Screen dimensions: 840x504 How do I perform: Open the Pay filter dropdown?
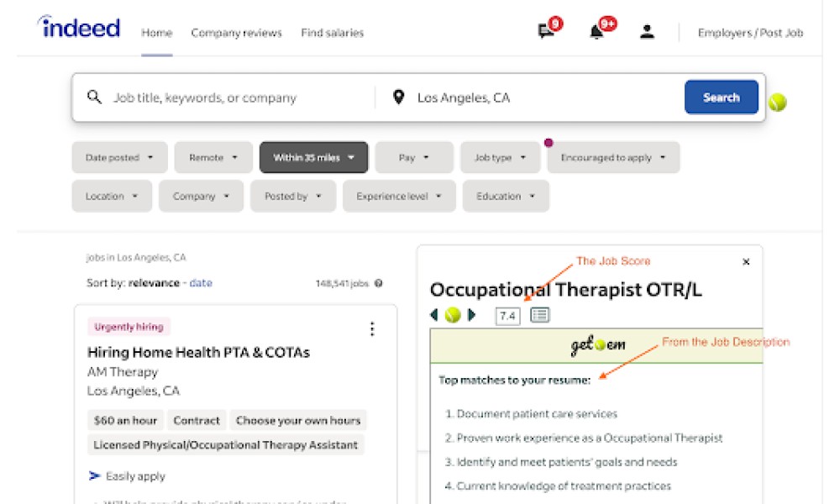[x=414, y=157]
